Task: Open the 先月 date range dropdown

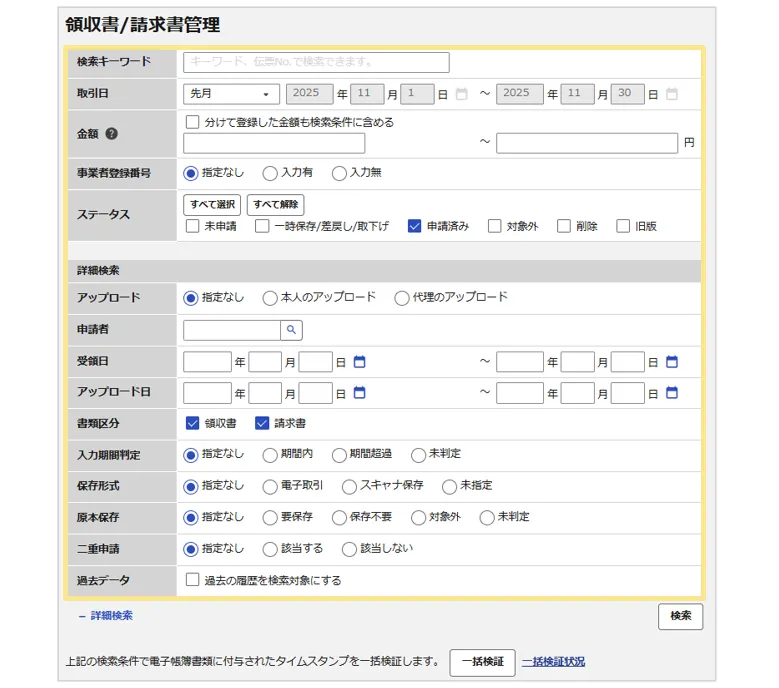Action: pyautogui.click(x=231, y=94)
